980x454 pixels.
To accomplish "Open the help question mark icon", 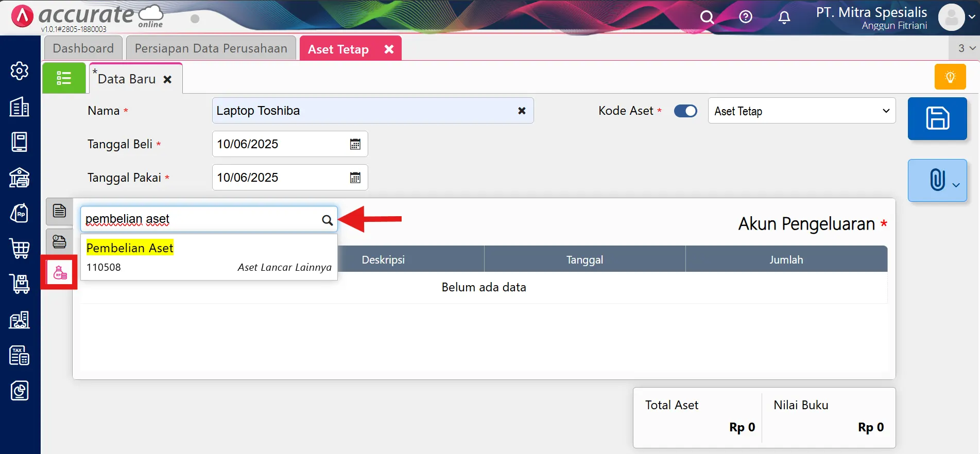I will tap(745, 18).
